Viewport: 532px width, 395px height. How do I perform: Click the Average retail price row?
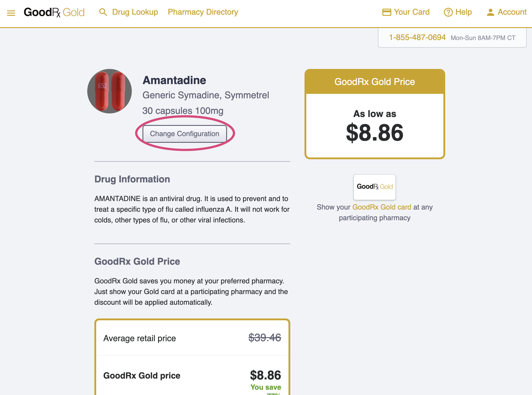(x=192, y=338)
